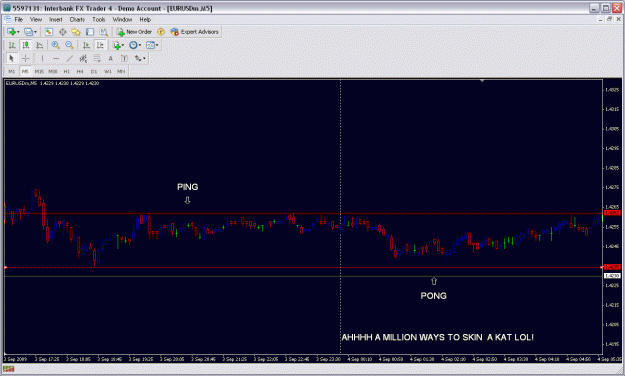
Task: Click the white 1.4230 current price label
Action: pyautogui.click(x=612, y=276)
